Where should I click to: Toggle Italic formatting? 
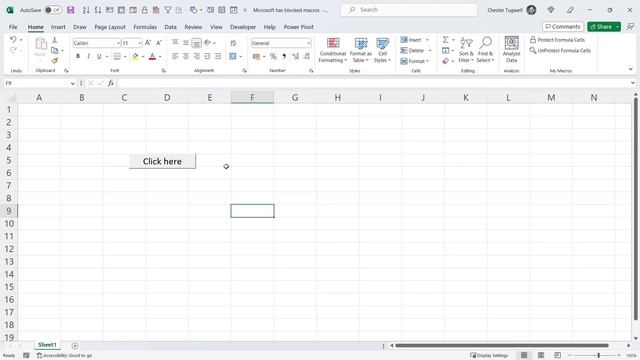coord(88,56)
